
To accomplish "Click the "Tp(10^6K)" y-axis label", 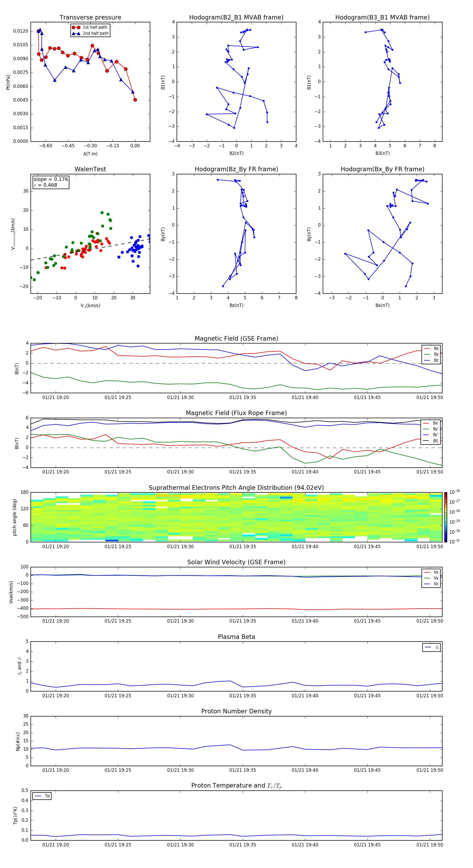I will pyautogui.click(x=15, y=815).
